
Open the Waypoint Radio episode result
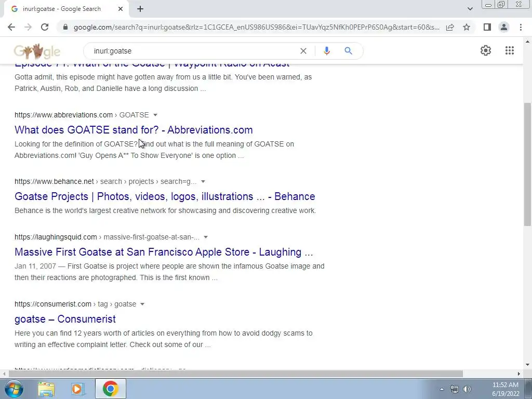152,65
